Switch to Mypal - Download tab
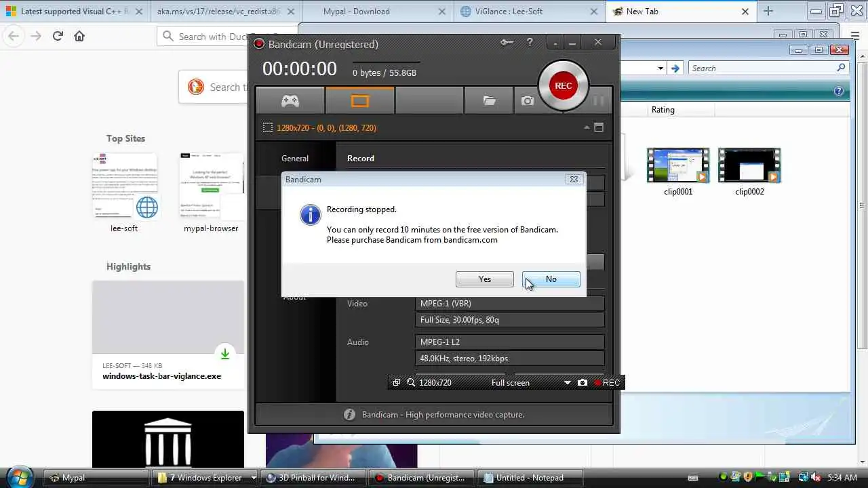The width and height of the screenshot is (868, 488). (x=377, y=12)
